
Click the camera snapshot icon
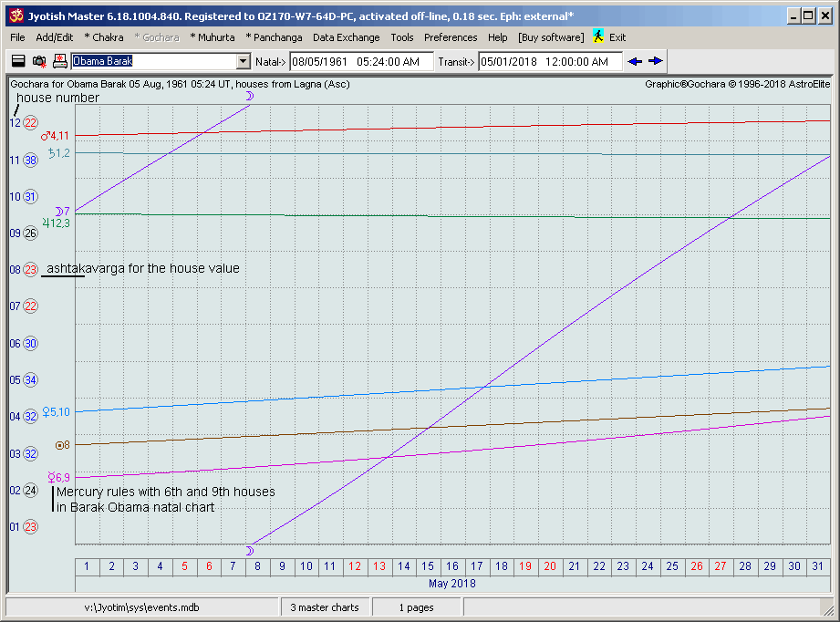point(39,61)
